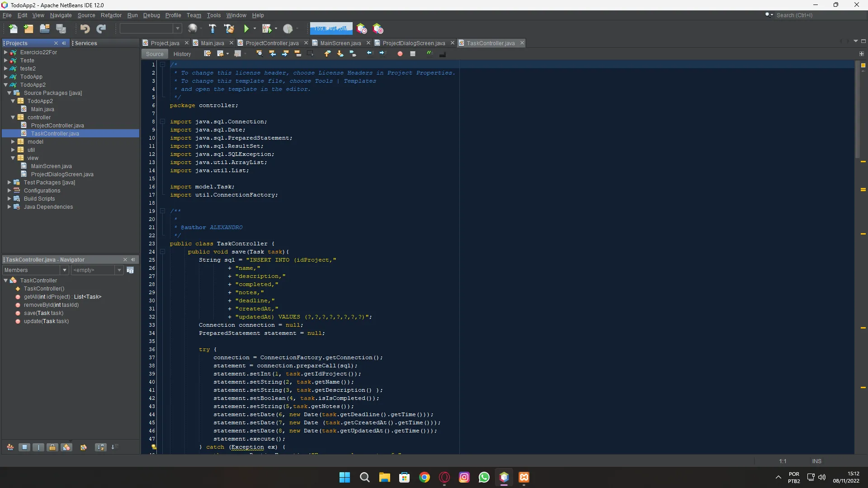The height and width of the screenshot is (488, 868).
Task: Open the run configuration combo box
Action: (x=151, y=28)
